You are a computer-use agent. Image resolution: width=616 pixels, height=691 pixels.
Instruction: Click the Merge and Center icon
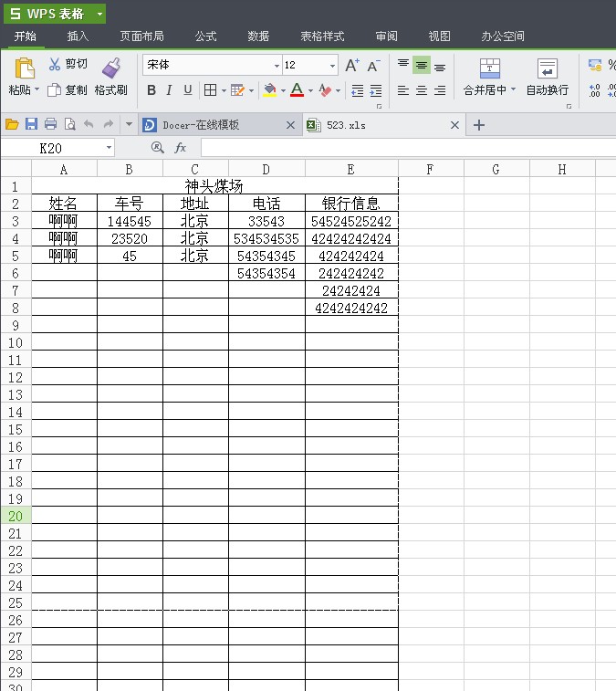pos(489,68)
